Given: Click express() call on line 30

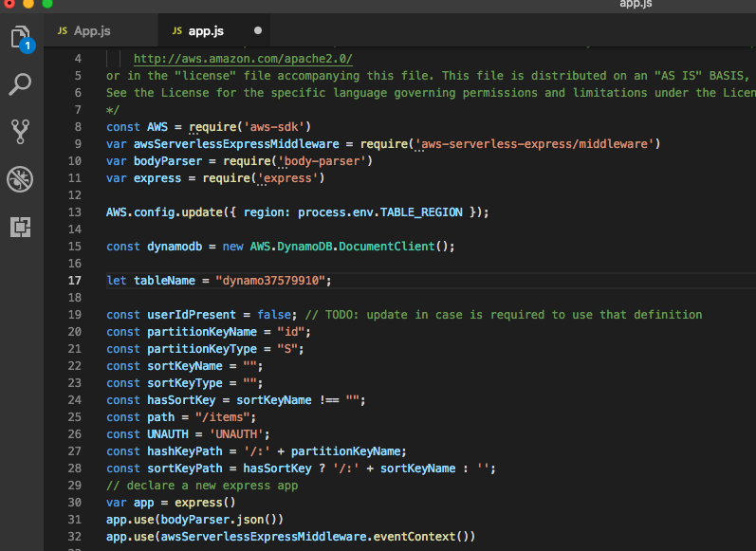Looking at the screenshot, I should pyautogui.click(x=205, y=503).
